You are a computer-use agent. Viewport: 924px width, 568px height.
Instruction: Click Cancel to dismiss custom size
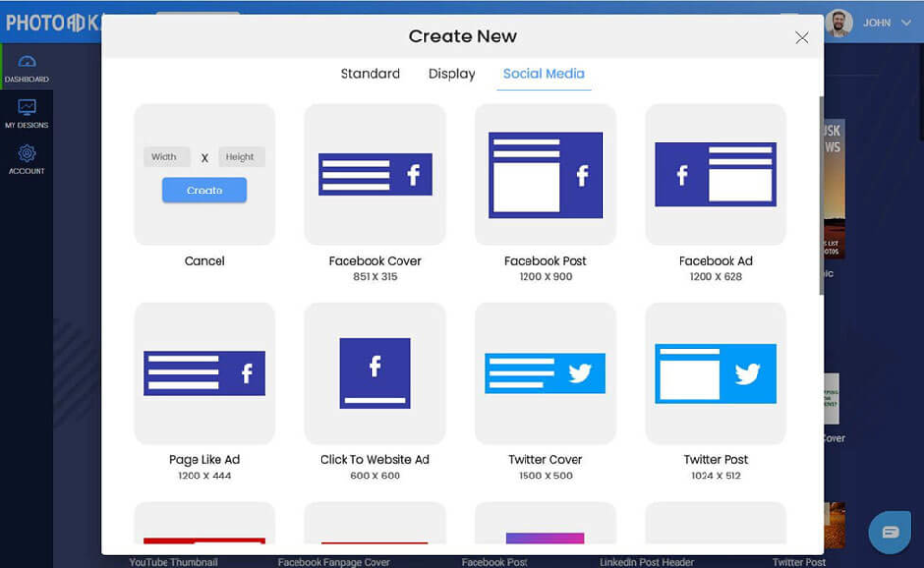click(x=204, y=260)
